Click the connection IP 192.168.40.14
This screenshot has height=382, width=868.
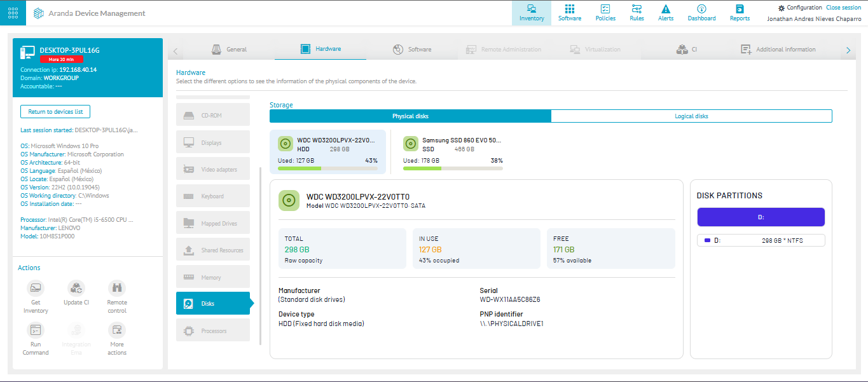78,69
